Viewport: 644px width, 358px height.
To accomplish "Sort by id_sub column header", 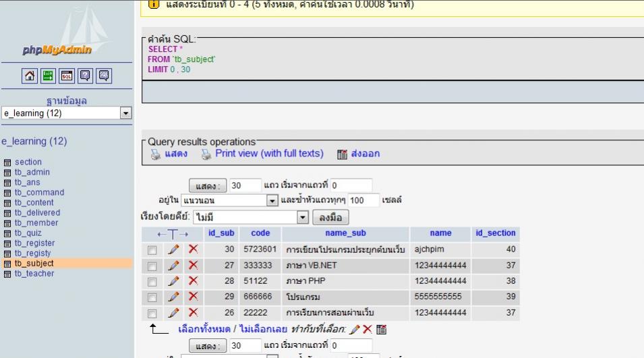I will pos(221,233).
